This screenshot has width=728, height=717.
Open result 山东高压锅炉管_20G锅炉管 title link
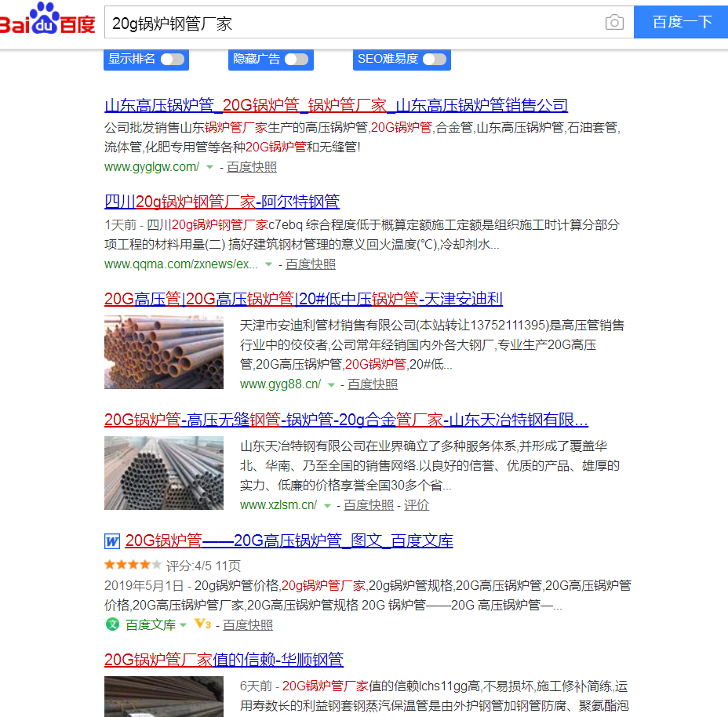(x=336, y=105)
